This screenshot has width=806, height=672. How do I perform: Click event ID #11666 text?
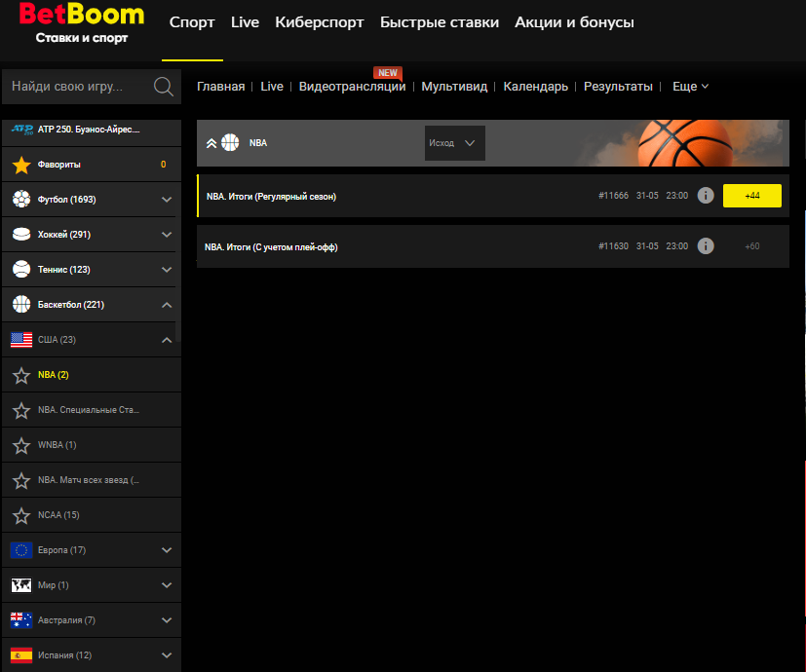click(613, 196)
